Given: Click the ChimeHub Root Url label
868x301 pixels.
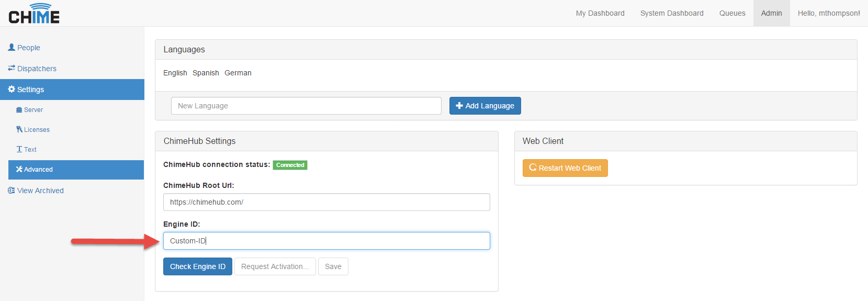Looking at the screenshot, I should click(x=199, y=185).
